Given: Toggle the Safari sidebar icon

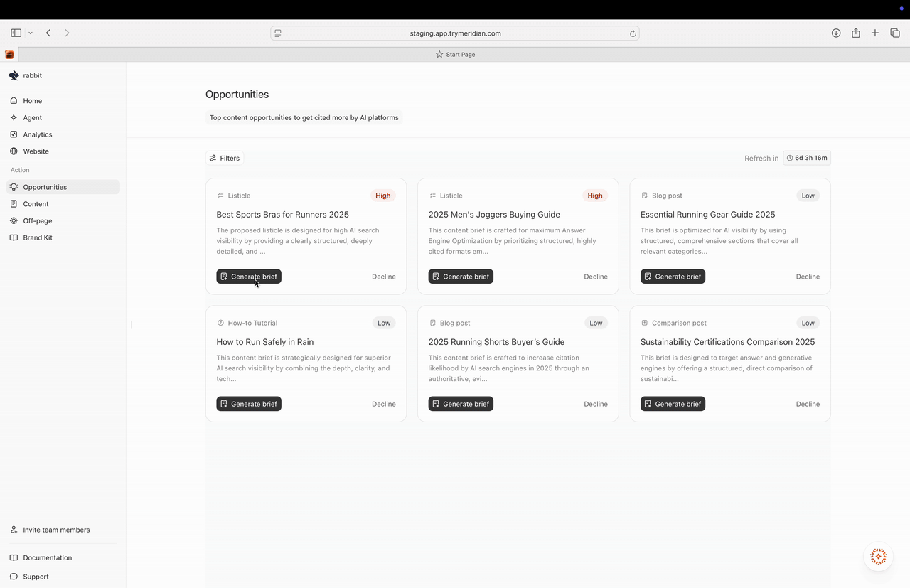Looking at the screenshot, I should pyautogui.click(x=16, y=33).
